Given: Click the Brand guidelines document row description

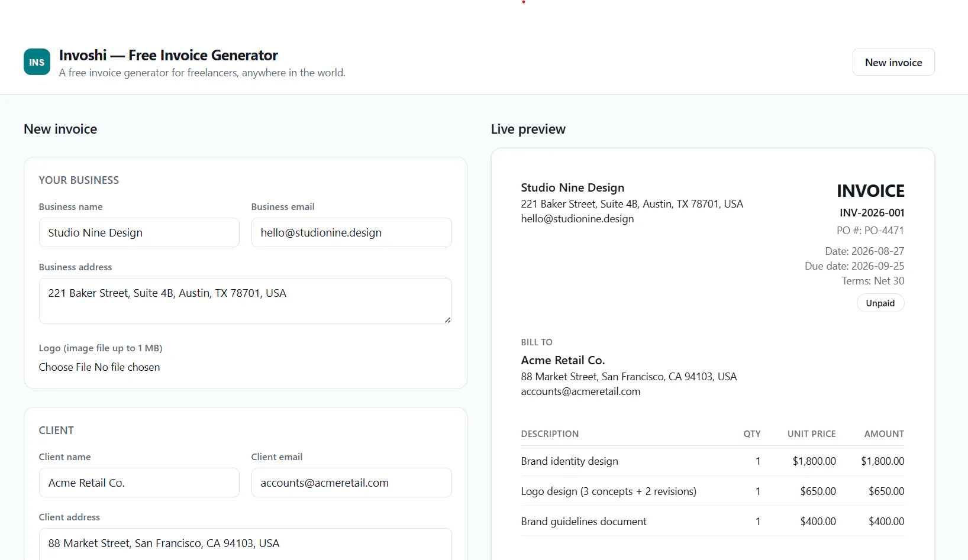Looking at the screenshot, I should click(583, 522).
